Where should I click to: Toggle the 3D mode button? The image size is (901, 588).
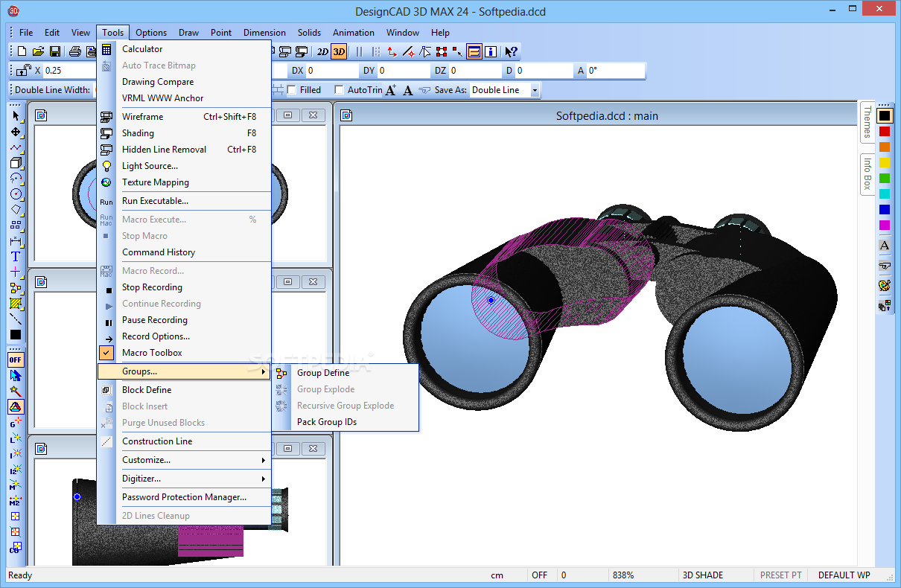click(x=339, y=51)
